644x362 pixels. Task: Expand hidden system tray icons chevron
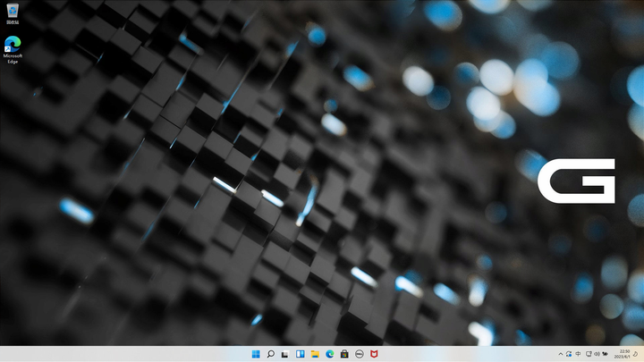[561, 354]
